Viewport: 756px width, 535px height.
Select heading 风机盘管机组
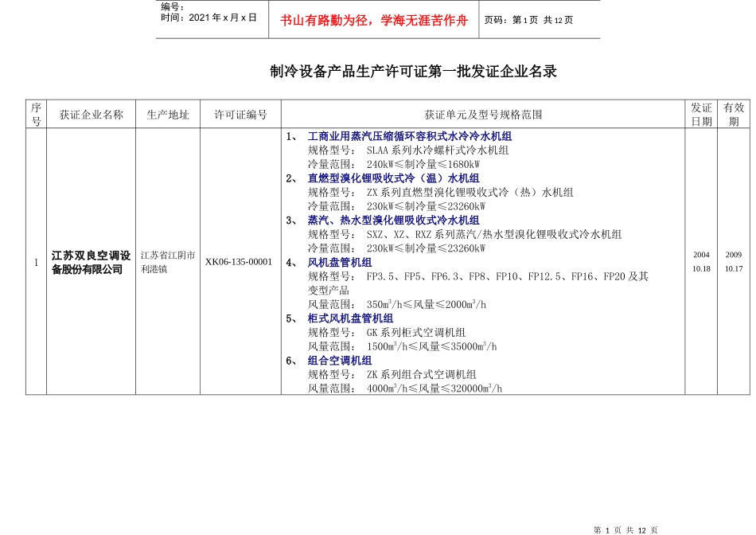click(x=340, y=263)
